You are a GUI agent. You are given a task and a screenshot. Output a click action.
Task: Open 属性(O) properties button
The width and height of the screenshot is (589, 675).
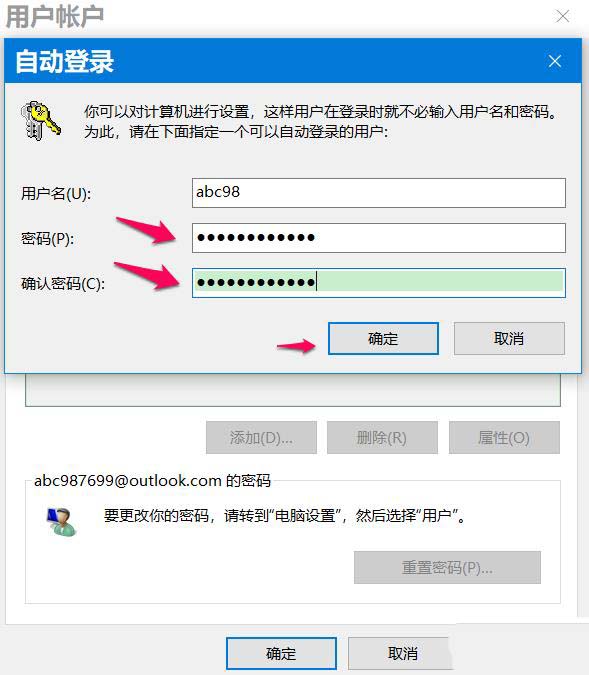click(x=504, y=437)
